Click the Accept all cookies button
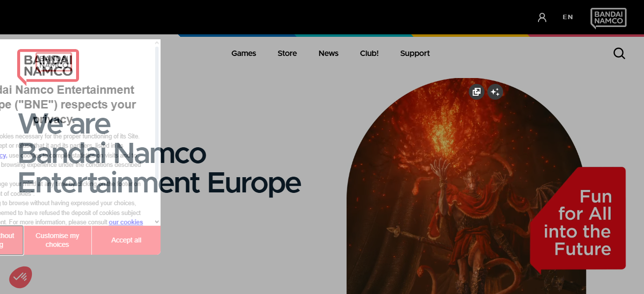This screenshot has height=294, width=644. [126, 240]
